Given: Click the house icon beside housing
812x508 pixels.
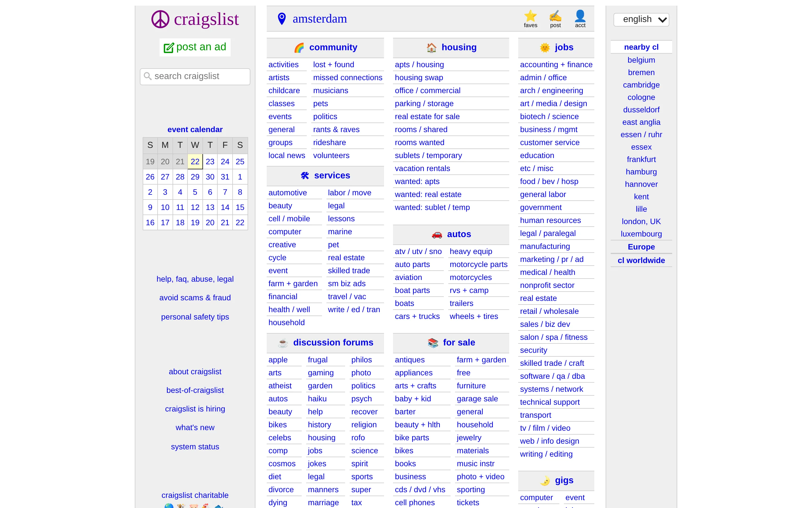Looking at the screenshot, I should 431,48.
